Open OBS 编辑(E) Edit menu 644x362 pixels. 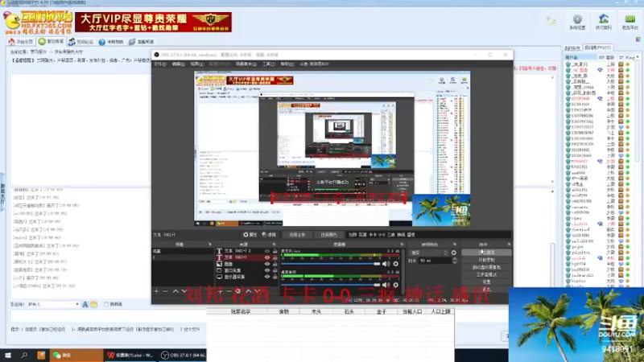pyautogui.click(x=178, y=64)
